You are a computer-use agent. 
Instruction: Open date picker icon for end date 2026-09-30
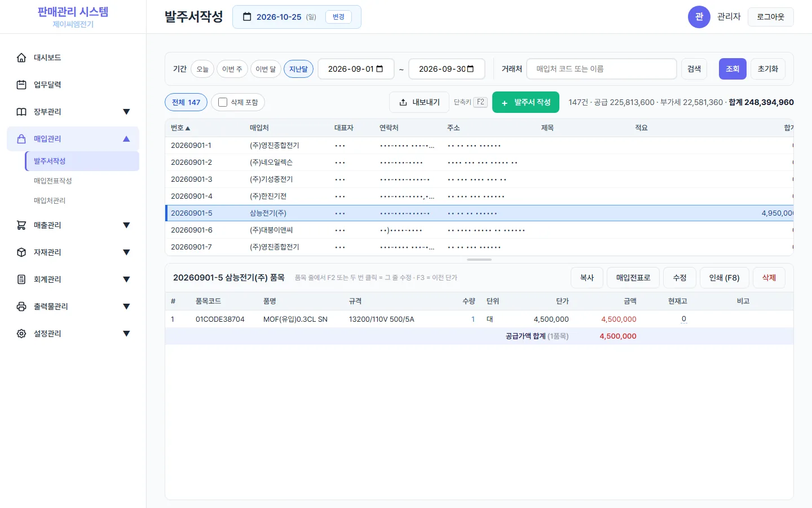click(470, 69)
